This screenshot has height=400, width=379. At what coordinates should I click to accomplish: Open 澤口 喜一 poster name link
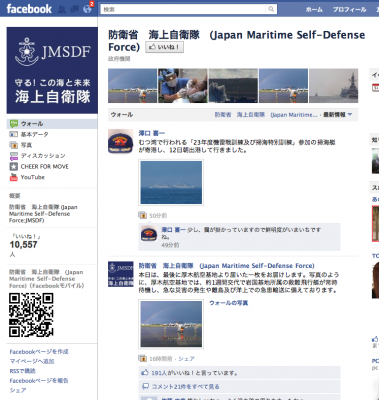pos(152,133)
